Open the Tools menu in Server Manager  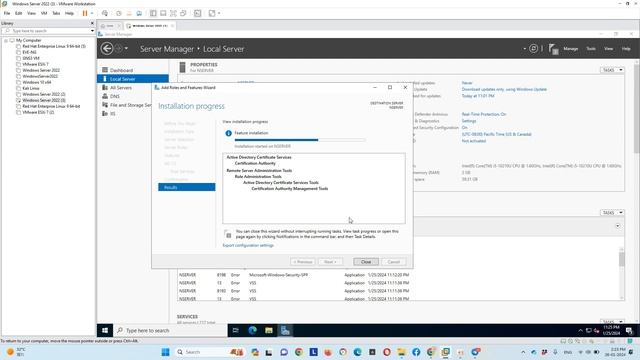coord(591,49)
